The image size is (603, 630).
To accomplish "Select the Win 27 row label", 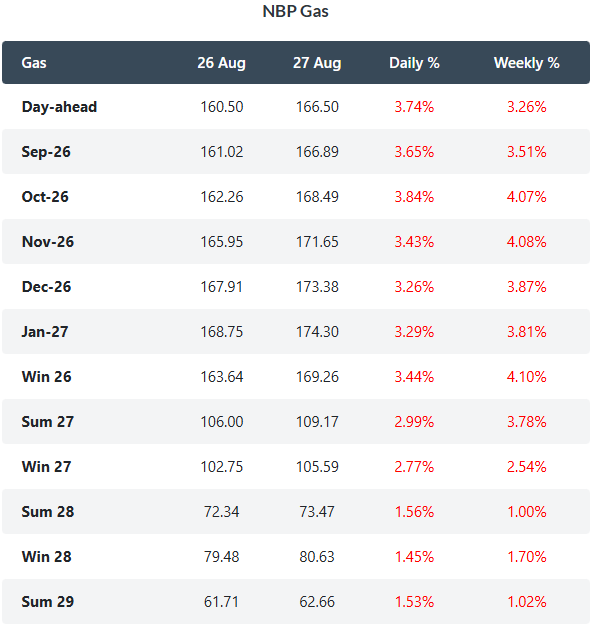I will click(47, 467).
